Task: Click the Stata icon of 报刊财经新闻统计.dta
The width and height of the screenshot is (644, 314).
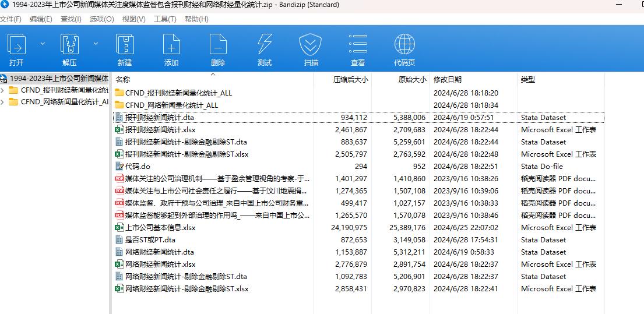Action: 119,118
